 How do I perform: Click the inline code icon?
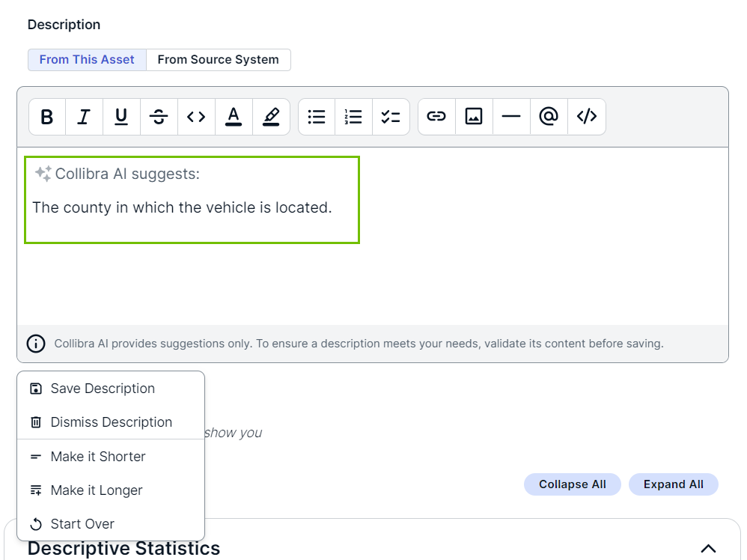tap(196, 117)
